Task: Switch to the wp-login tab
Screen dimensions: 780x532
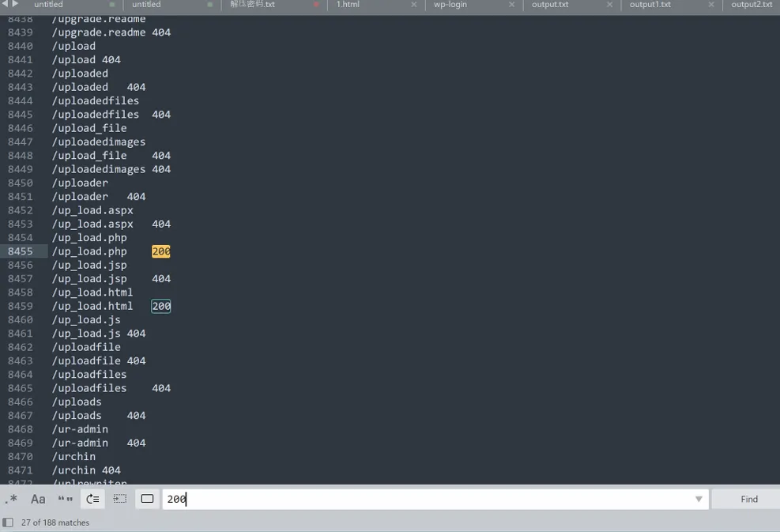Action: [450, 5]
